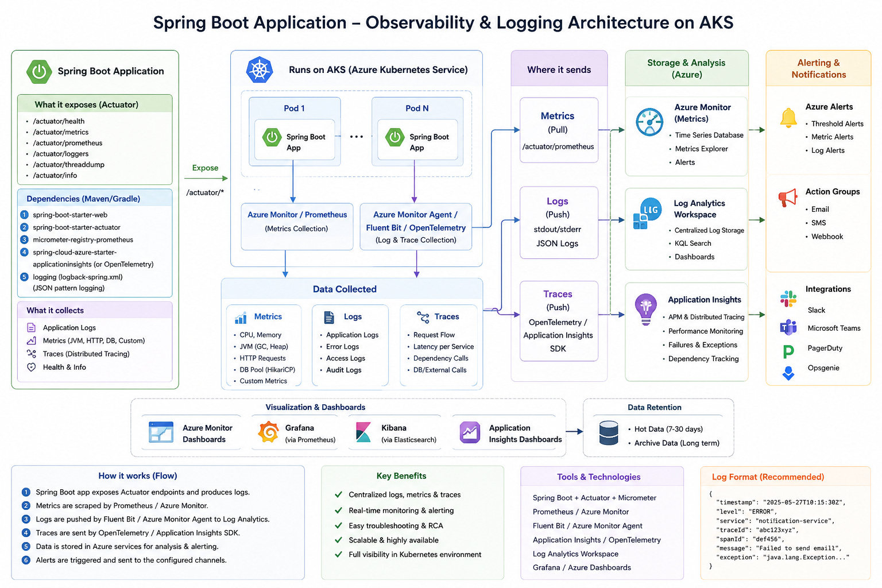Select the Action Groups megaphone icon

pos(788,198)
